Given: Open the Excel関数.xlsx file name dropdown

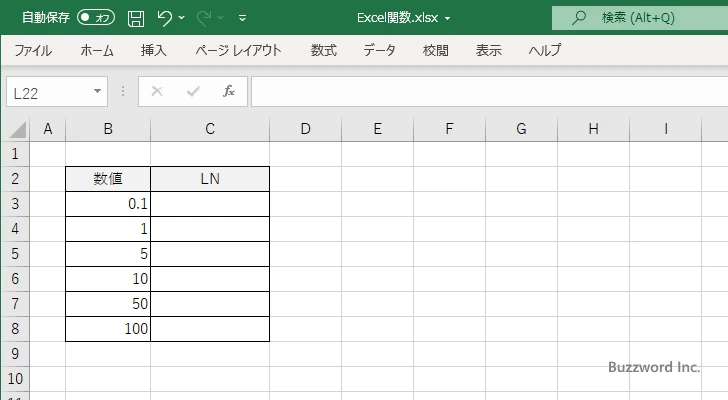Looking at the screenshot, I should (448, 19).
